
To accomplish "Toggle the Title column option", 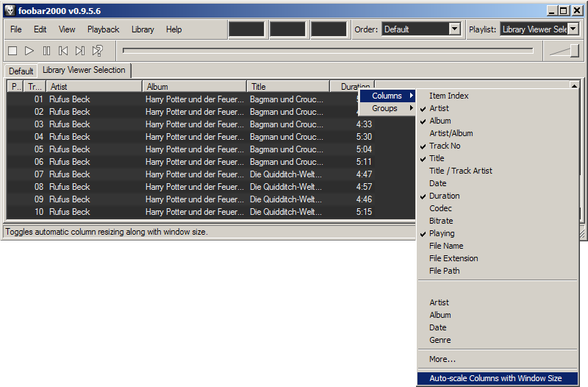I will pos(498,158).
